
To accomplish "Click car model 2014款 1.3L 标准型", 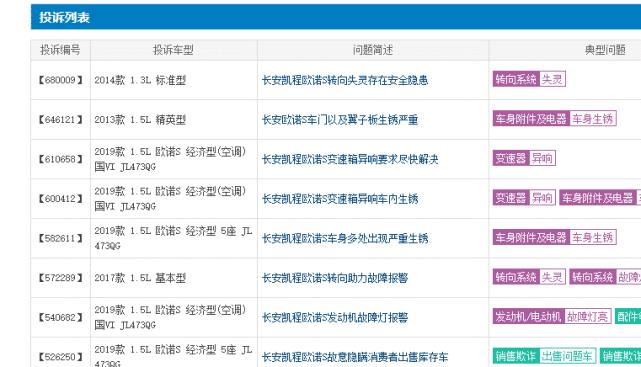I will (x=140, y=80).
